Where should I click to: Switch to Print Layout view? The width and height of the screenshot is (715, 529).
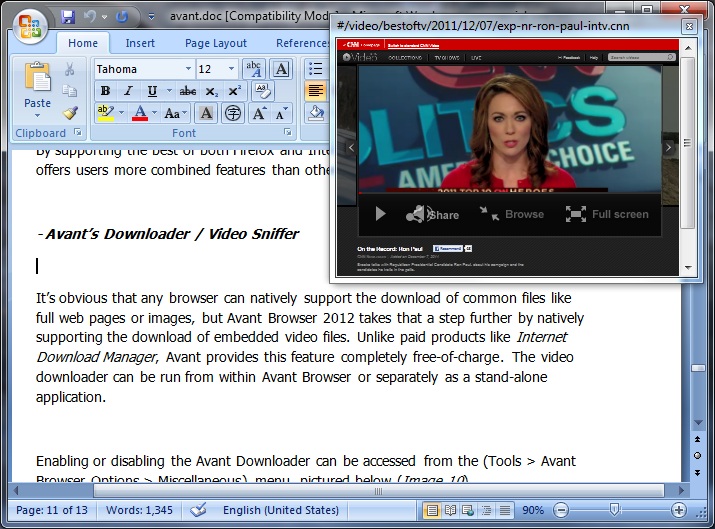[431, 510]
